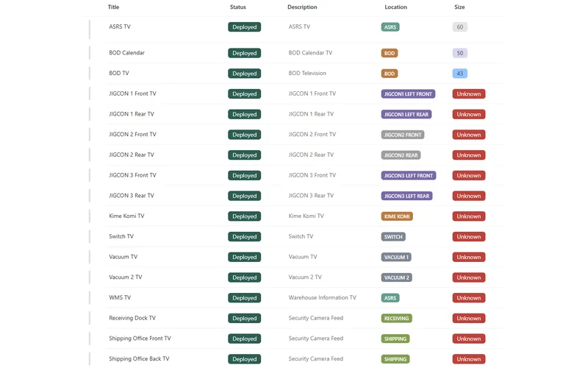Open the ASRS TV title entry
The height and width of the screenshot is (368, 588).
(x=120, y=26)
